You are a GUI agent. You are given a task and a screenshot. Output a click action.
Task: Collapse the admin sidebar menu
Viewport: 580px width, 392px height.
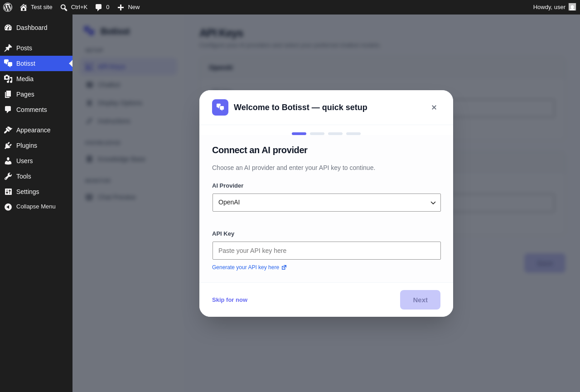[x=36, y=207]
